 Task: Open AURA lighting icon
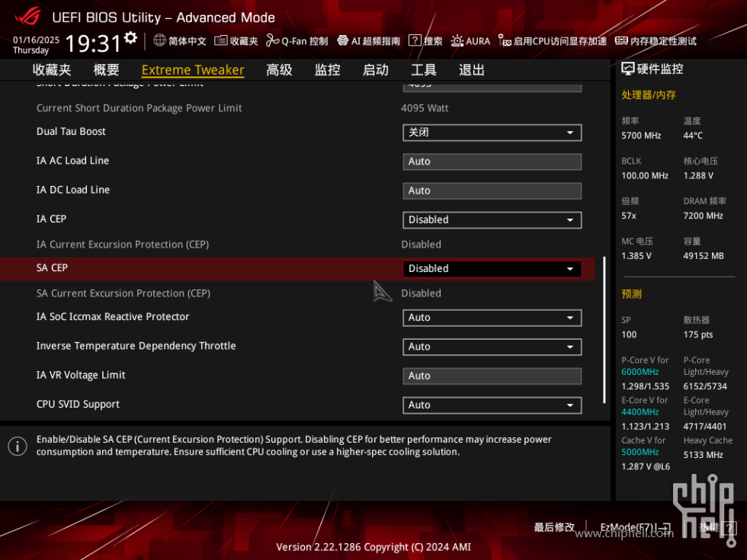(457, 40)
